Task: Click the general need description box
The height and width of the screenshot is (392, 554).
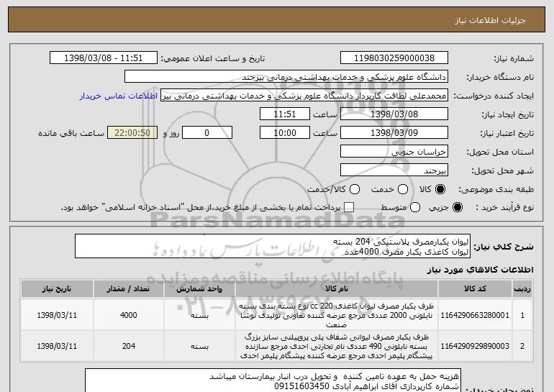Action: tap(273, 246)
